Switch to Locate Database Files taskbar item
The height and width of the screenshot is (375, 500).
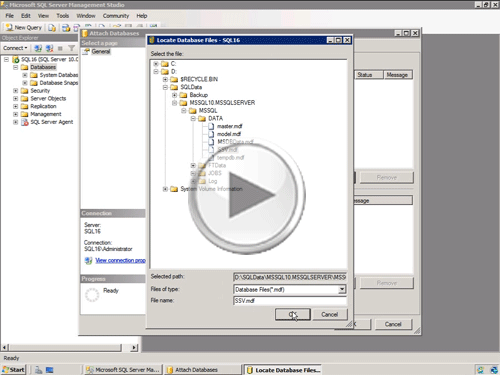coord(283,370)
